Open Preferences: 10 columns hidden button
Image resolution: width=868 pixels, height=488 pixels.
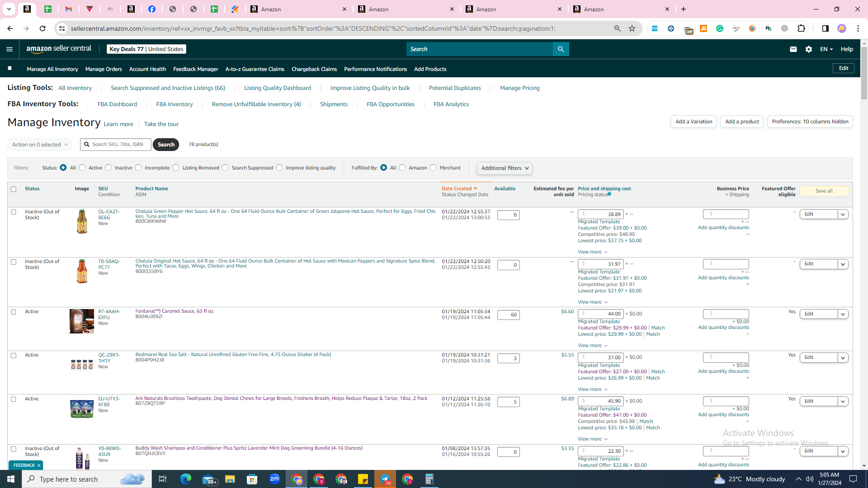point(810,122)
